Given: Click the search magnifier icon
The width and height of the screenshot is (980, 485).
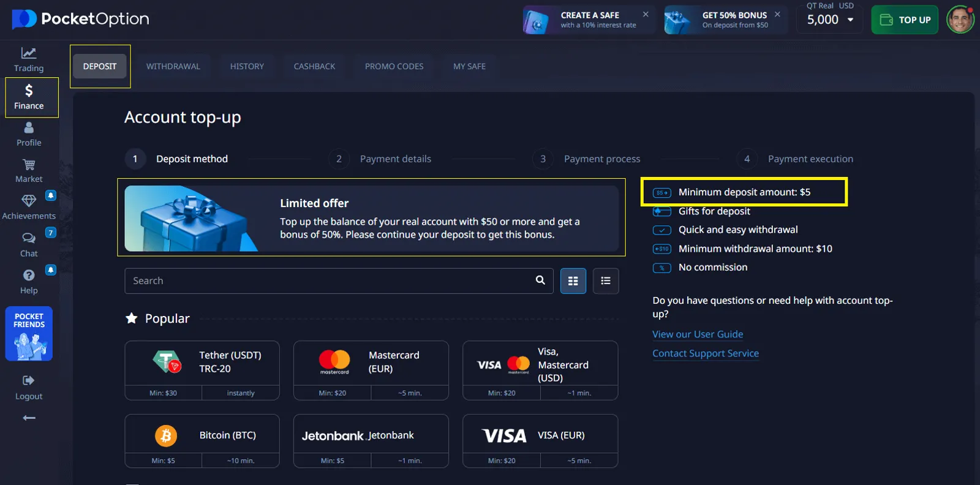Looking at the screenshot, I should [x=540, y=280].
